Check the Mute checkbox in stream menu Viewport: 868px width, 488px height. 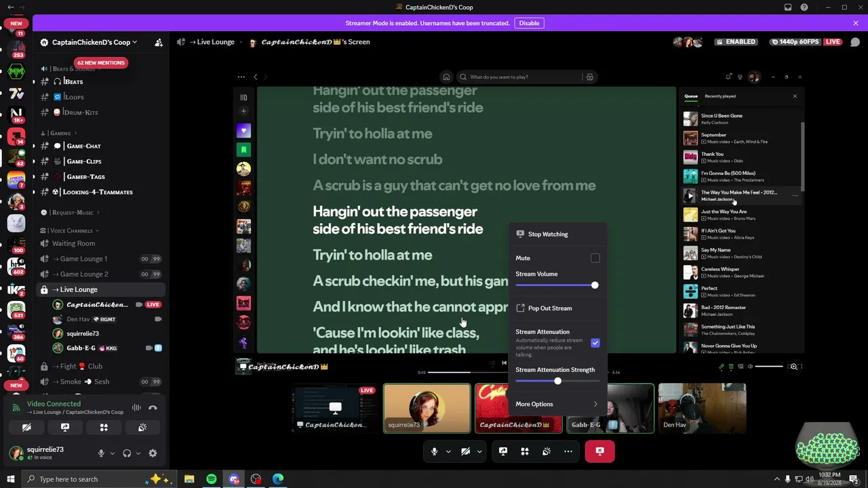(595, 258)
